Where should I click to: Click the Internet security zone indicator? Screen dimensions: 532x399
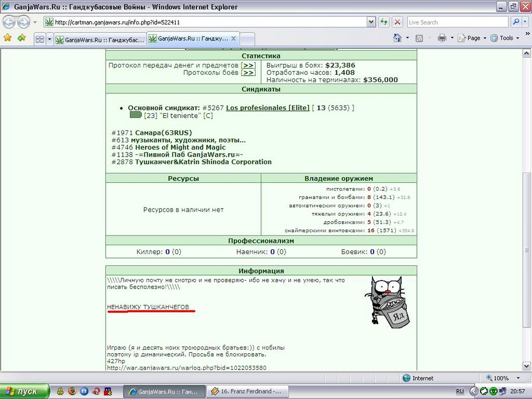coord(418,378)
